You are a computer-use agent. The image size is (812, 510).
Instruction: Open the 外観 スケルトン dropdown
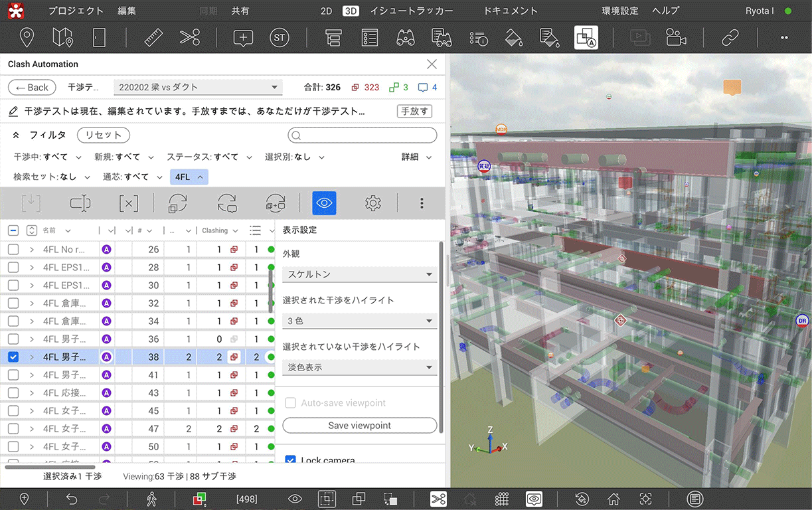tap(359, 274)
